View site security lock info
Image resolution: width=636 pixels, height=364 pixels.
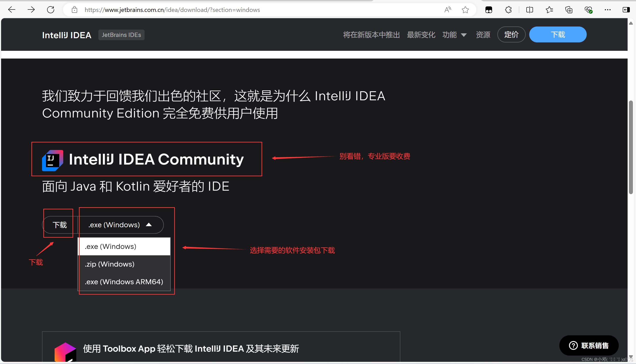pos(74,10)
